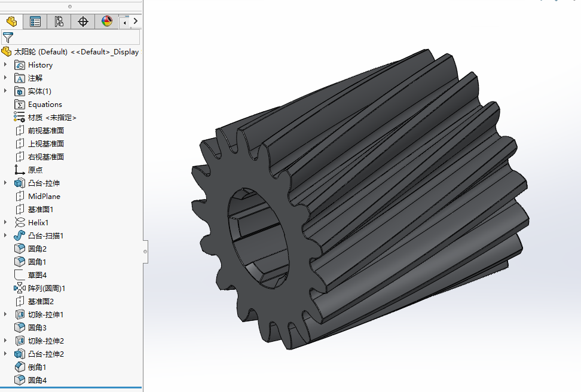Show more manager tabs with right chevron
581x392 pixels.
click(x=136, y=22)
